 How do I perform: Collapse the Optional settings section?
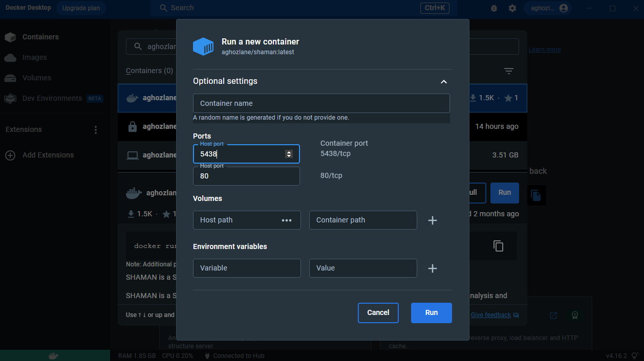(x=444, y=82)
